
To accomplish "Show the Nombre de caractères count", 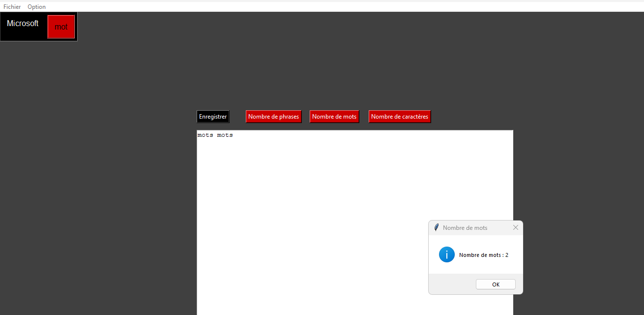I will coord(399,117).
